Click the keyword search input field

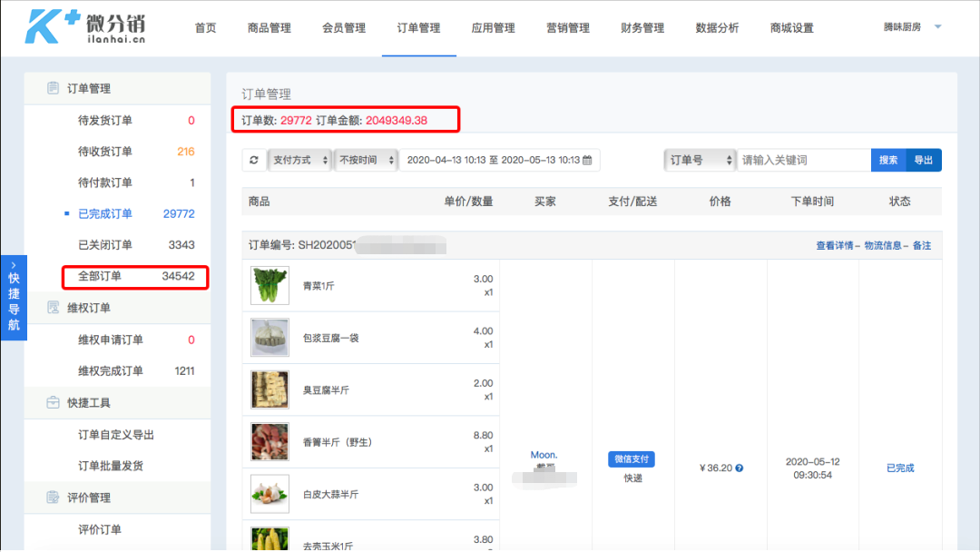[799, 160]
